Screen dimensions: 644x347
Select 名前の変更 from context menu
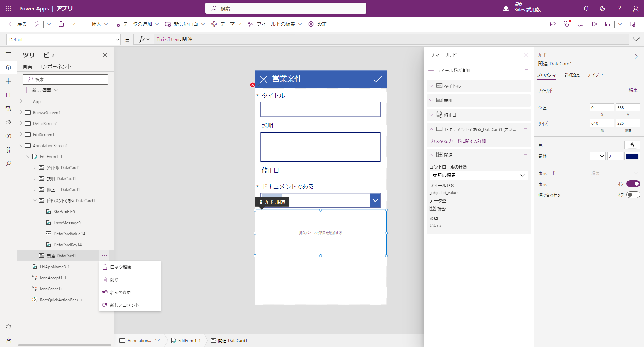[130, 292]
